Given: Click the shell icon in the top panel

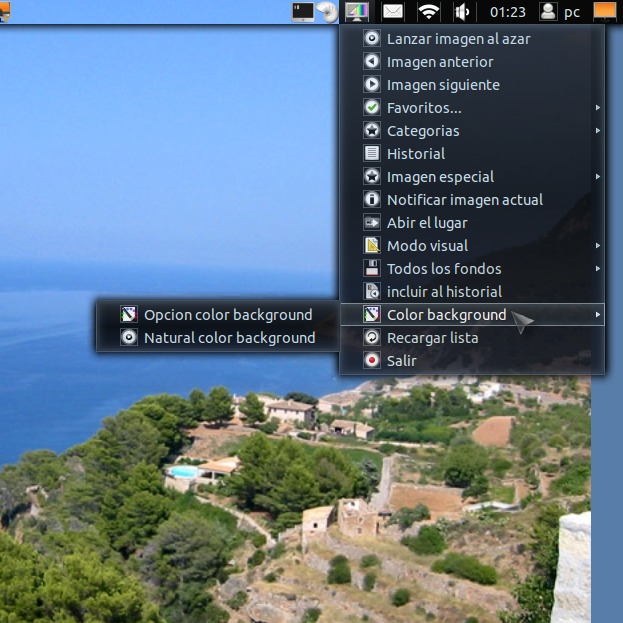Looking at the screenshot, I should tap(327, 12).
